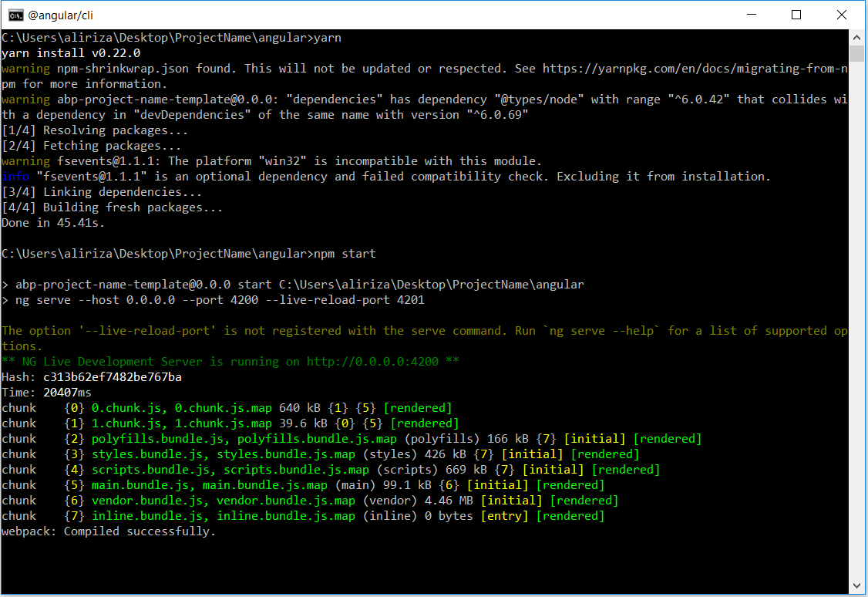Click 'polyfills.bundle.js' file name
This screenshot has height=597, width=868.
pos(157,439)
